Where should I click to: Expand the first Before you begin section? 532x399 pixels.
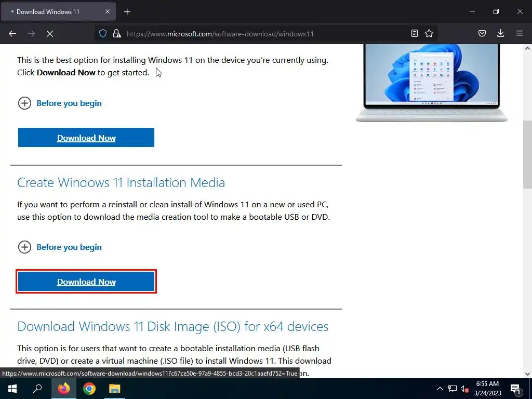click(x=60, y=103)
